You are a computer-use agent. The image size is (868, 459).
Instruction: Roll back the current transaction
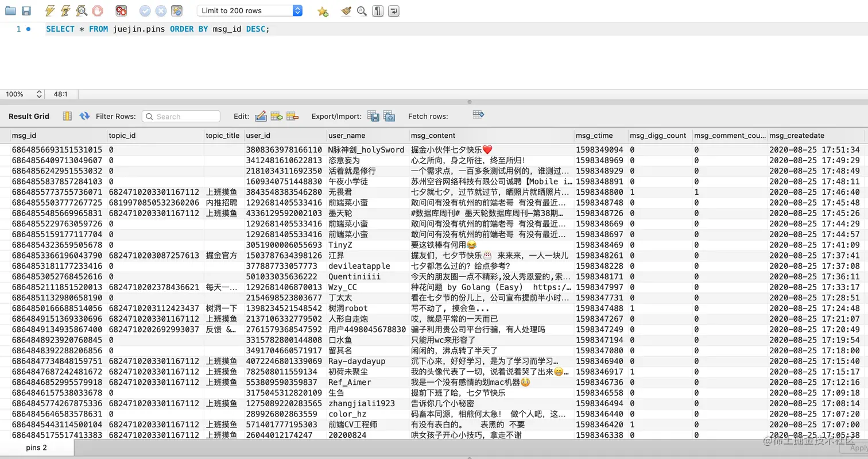pyautogui.click(x=161, y=11)
